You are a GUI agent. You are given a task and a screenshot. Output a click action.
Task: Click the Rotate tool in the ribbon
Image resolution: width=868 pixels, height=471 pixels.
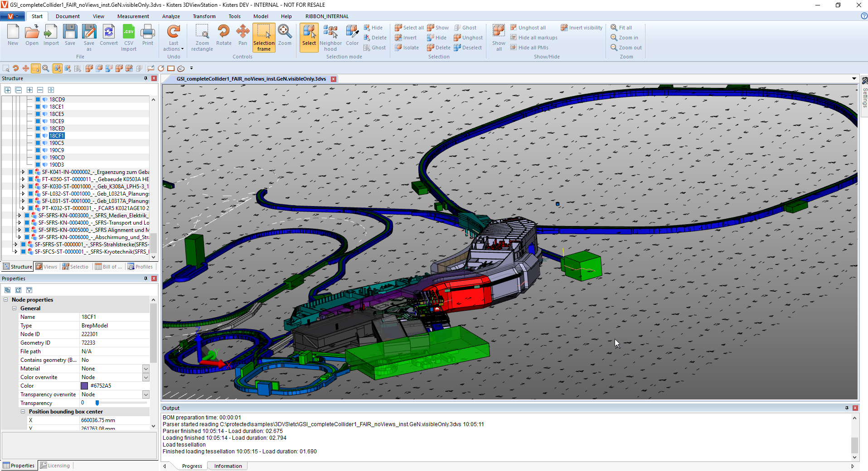(x=223, y=35)
